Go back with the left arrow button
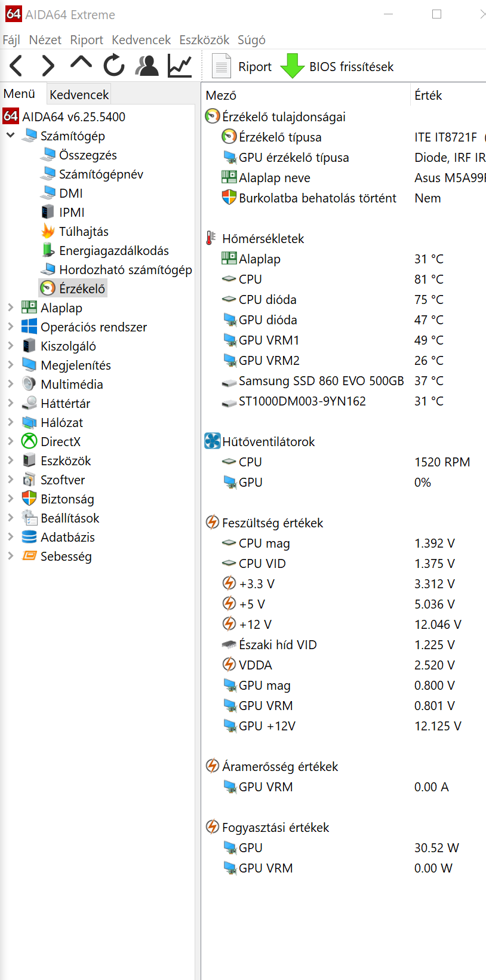Viewport: 486px width, 980px height. coord(16,66)
